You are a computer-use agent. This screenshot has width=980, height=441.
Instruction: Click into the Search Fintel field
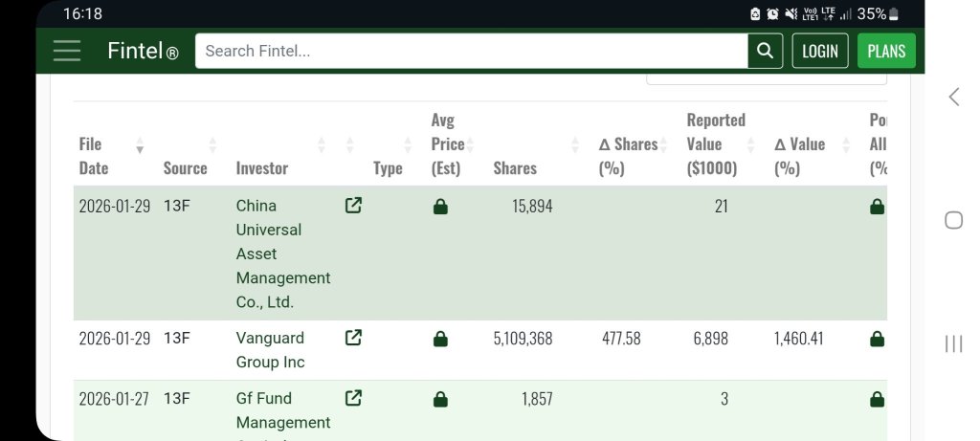pyautogui.click(x=471, y=51)
